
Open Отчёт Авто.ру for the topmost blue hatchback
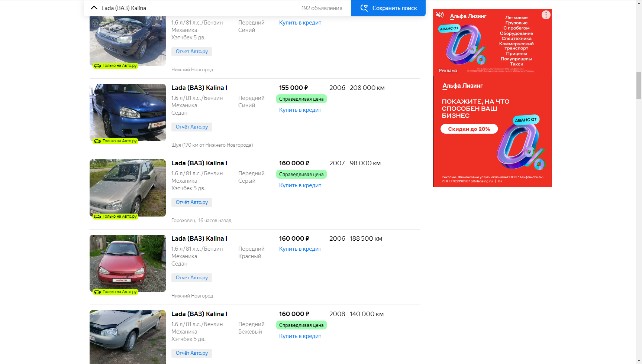click(192, 52)
